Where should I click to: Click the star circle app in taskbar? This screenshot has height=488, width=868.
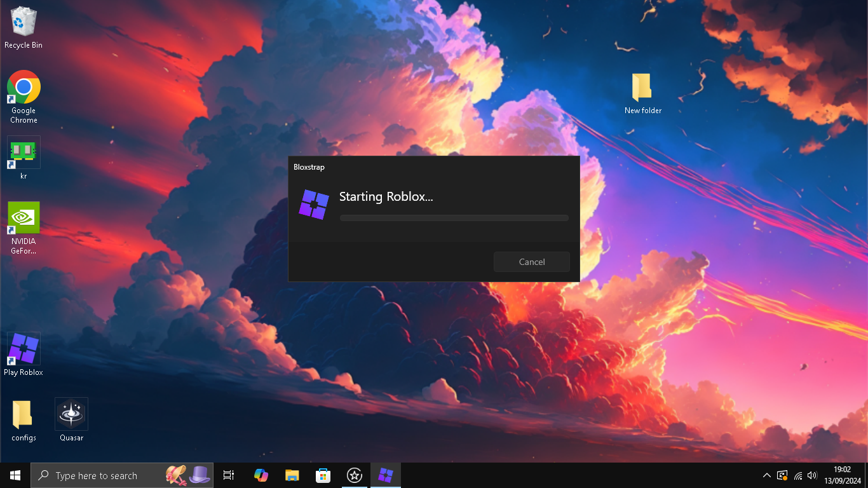355,475
